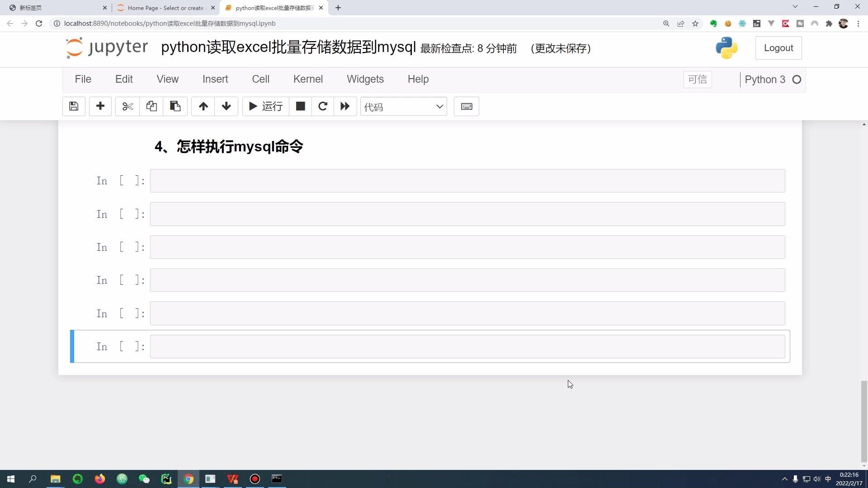868x488 pixels.
Task: Add a new cell below
Action: pyautogui.click(x=100, y=106)
